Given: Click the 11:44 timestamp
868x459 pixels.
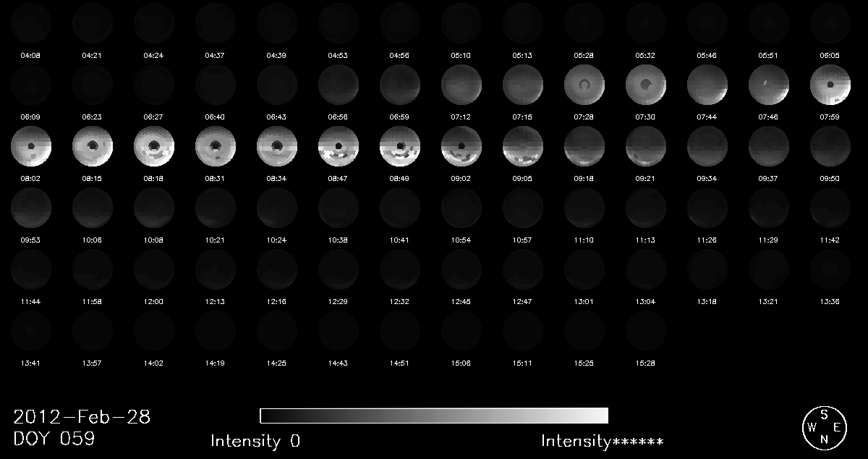Looking at the screenshot, I should point(31,301).
